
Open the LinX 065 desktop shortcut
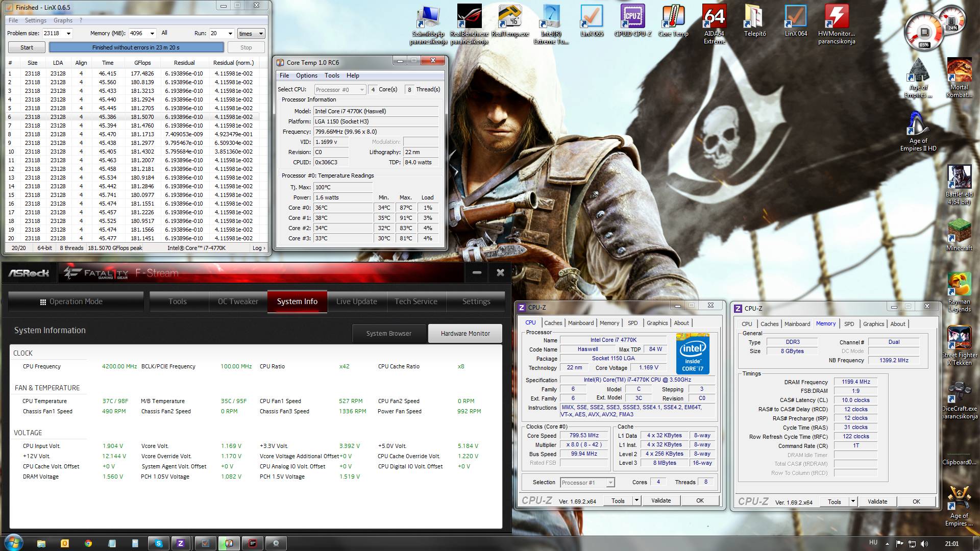tap(592, 21)
